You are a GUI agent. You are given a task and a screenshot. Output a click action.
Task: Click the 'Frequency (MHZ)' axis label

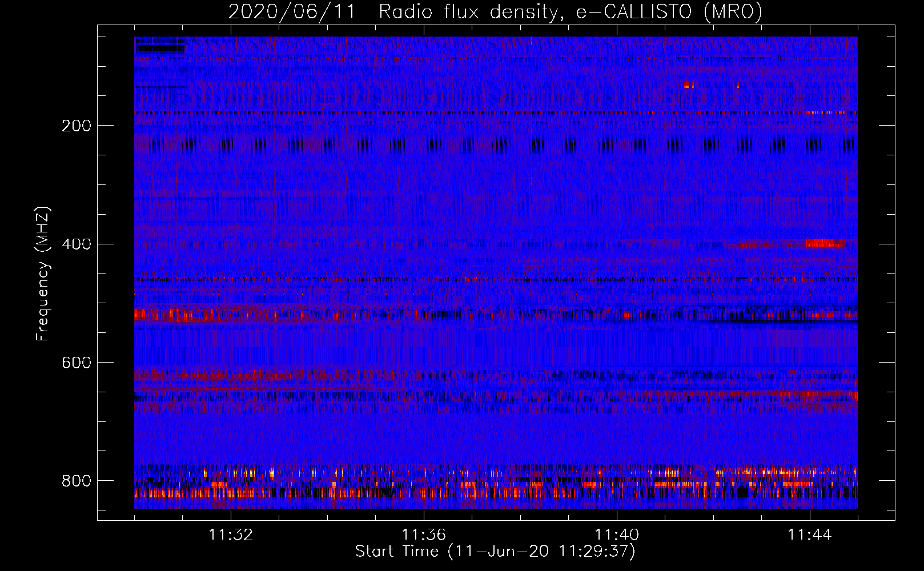(x=43, y=274)
